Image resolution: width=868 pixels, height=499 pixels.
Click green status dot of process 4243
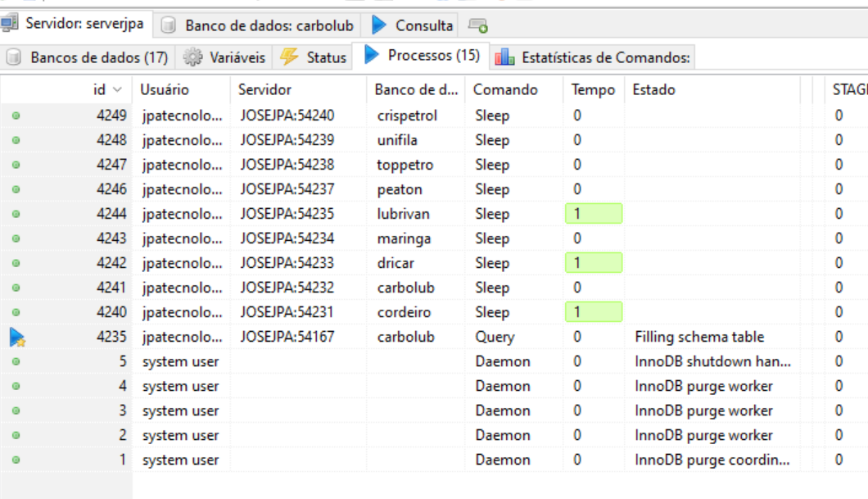16,238
